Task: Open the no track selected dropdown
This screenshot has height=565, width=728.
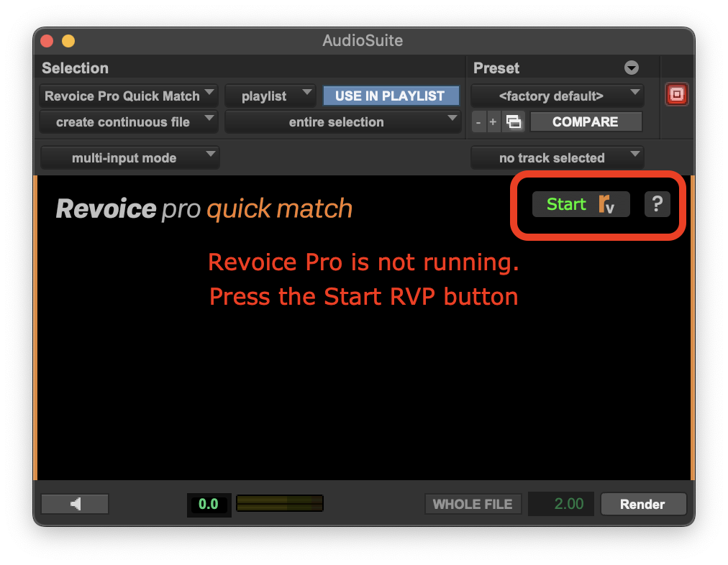Action: [557, 158]
